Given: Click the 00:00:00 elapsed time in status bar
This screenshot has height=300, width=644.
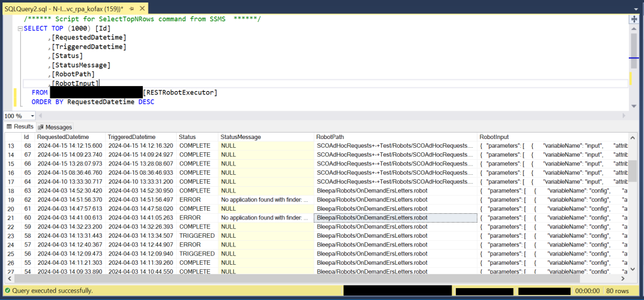Looking at the screenshot, I should pyautogui.click(x=588, y=291).
